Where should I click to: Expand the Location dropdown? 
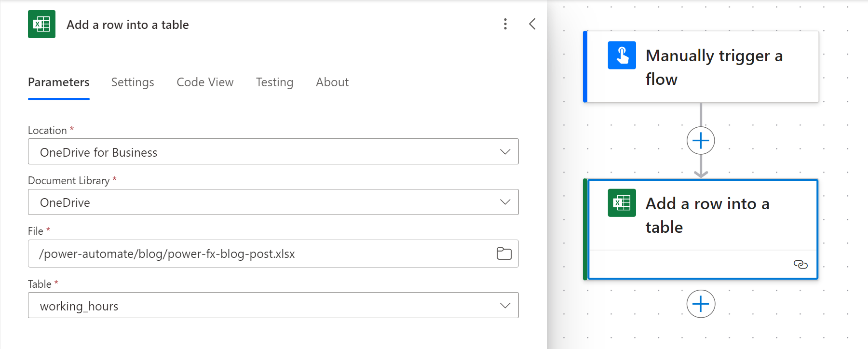505,152
